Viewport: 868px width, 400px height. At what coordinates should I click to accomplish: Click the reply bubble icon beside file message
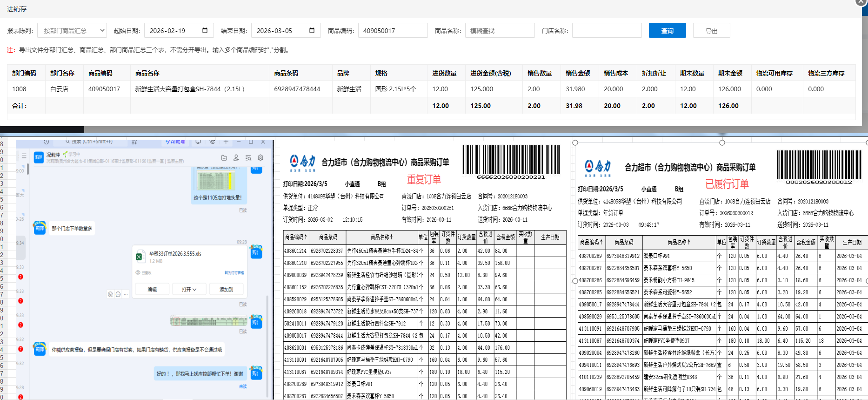pos(118,294)
